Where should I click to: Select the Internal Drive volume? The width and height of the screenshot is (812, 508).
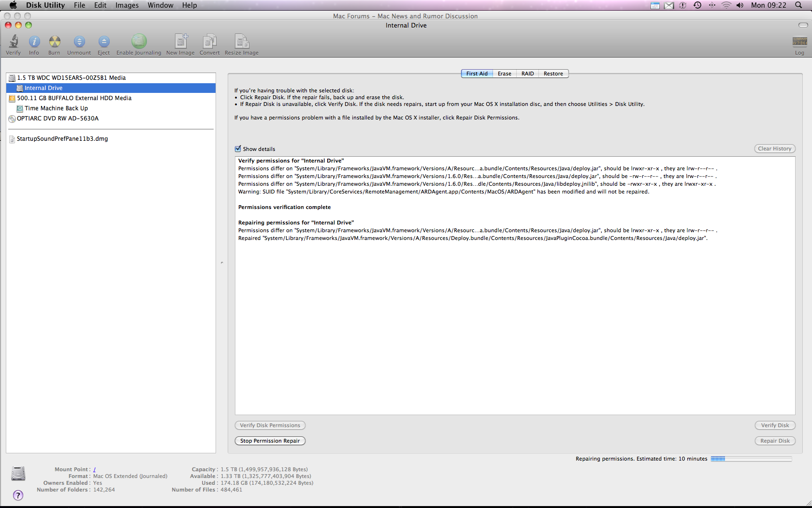(x=111, y=88)
